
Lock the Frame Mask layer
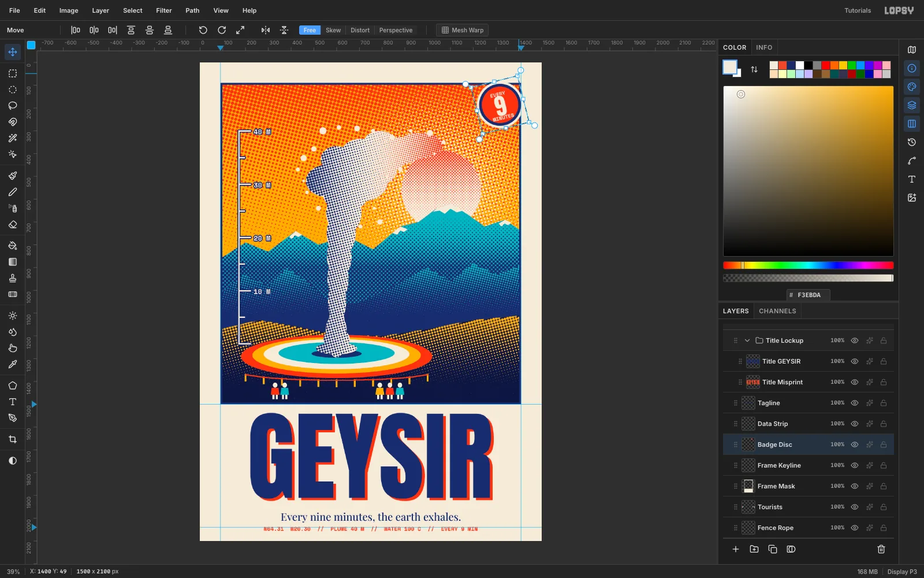click(x=884, y=486)
